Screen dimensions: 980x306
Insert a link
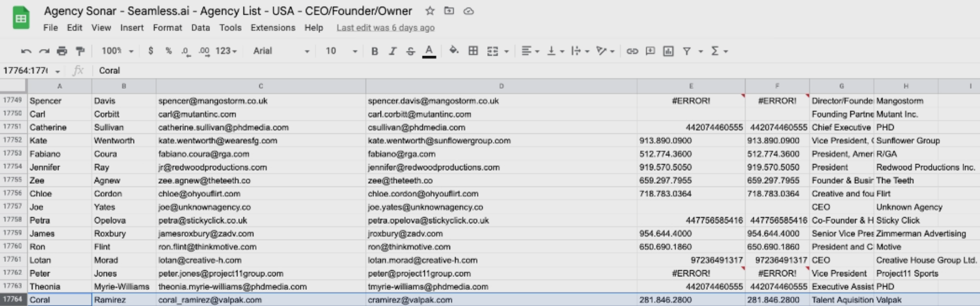(632, 51)
